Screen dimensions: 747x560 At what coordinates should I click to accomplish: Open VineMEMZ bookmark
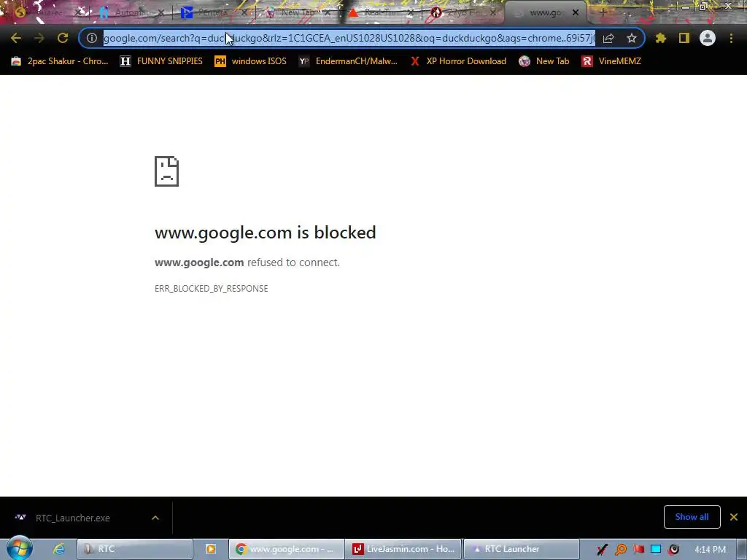(612, 61)
